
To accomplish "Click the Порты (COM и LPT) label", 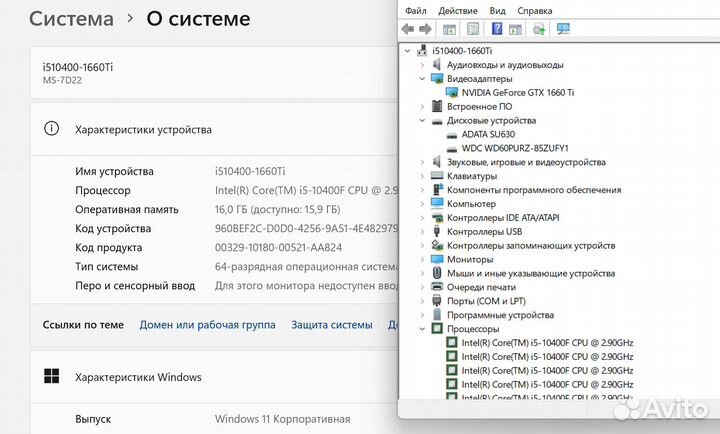I will tap(486, 301).
